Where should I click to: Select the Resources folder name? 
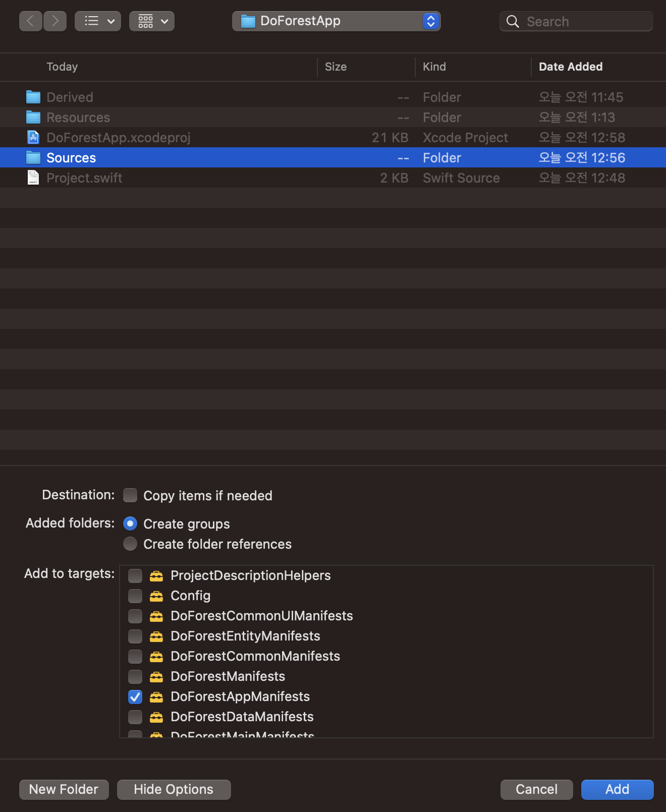click(x=78, y=117)
